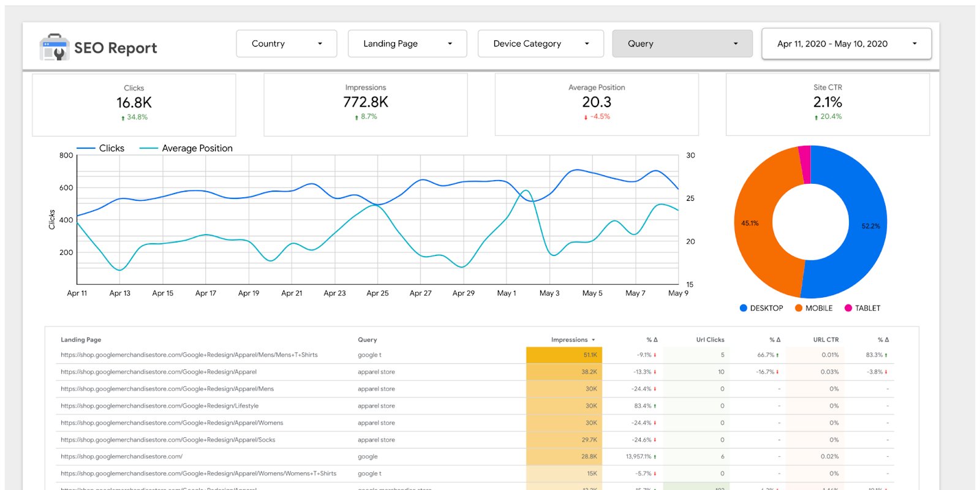Image resolution: width=980 pixels, height=490 pixels.
Task: Click the 'google' query cell
Action: 367,457
